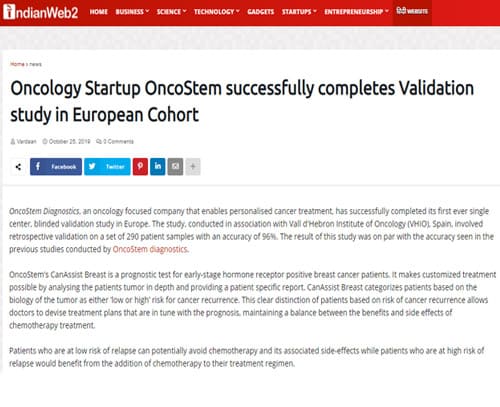Click the general share icon

tap(18, 167)
